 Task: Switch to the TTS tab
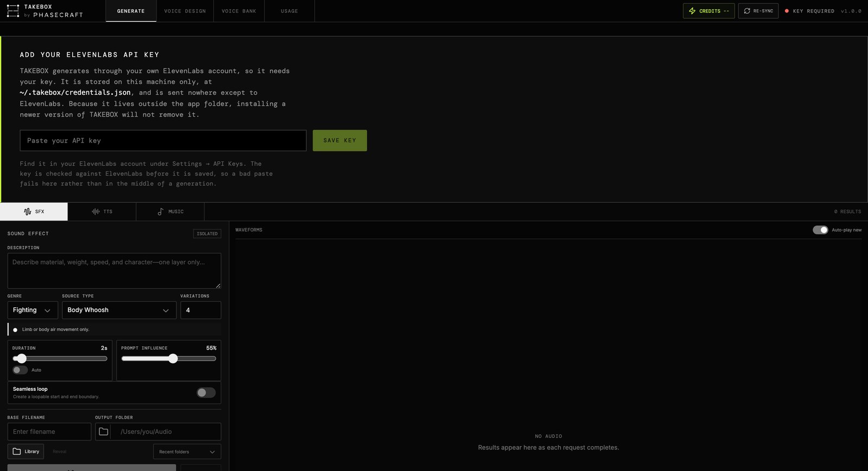pos(102,211)
